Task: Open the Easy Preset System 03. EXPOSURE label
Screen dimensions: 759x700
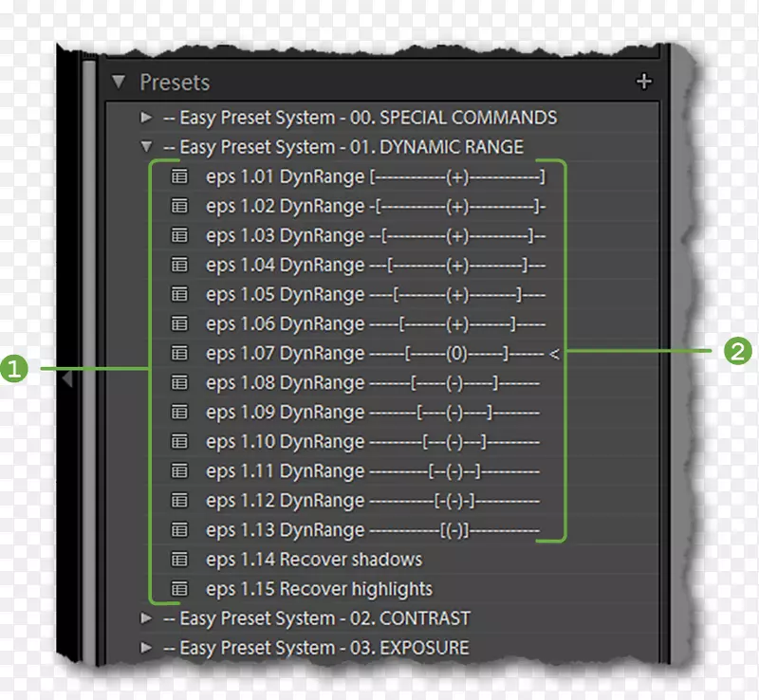Action: click(317, 648)
